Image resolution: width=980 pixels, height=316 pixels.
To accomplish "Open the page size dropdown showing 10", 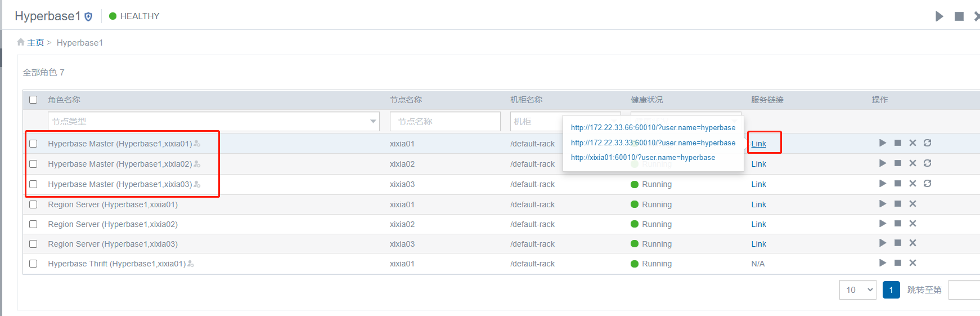I will point(857,290).
